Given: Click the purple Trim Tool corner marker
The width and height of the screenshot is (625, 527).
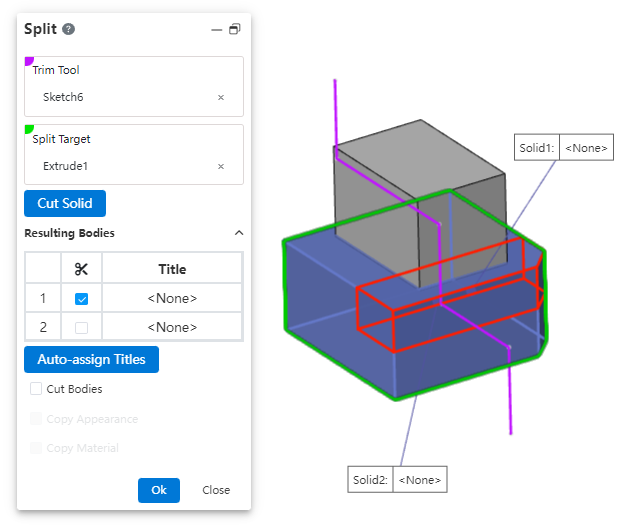Looking at the screenshot, I should (28, 62).
